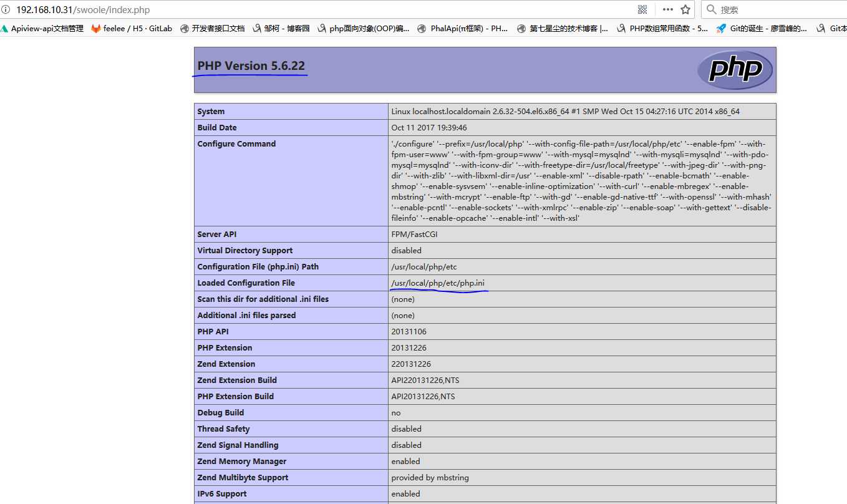This screenshot has height=504, width=847.
Task: Click the Build Date label
Action: pos(217,128)
